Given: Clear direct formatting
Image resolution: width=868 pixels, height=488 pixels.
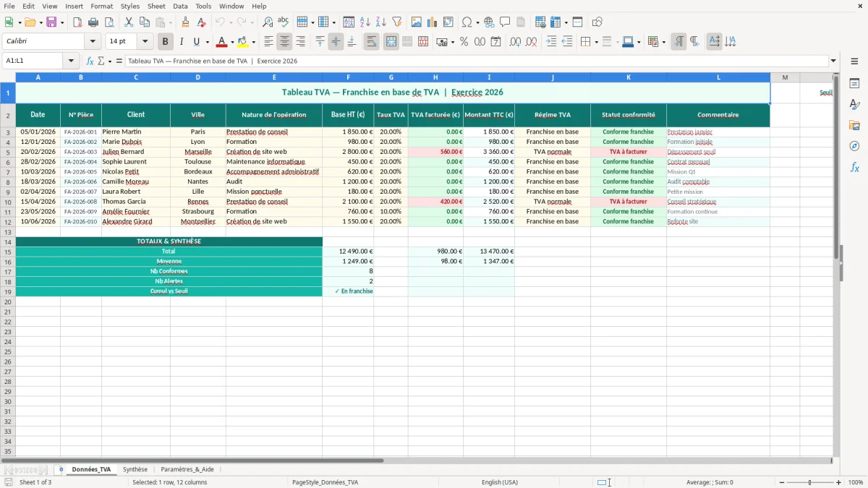Looking at the screenshot, I should tap(201, 22).
